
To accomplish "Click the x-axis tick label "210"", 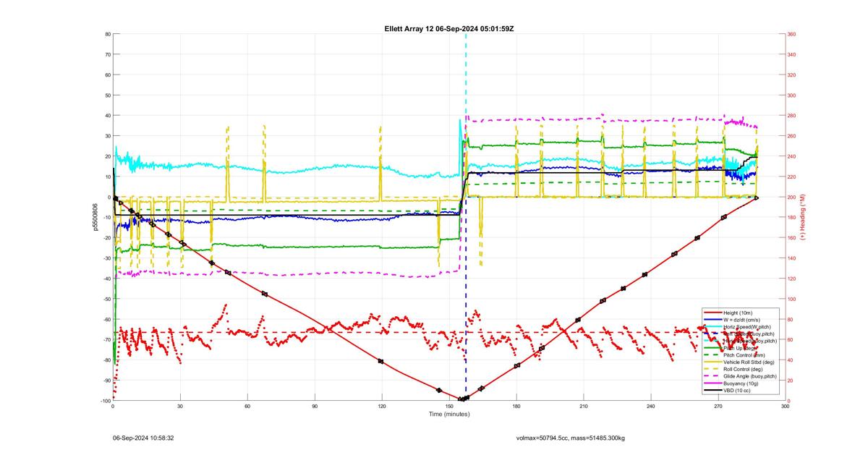I will pyautogui.click(x=584, y=407).
